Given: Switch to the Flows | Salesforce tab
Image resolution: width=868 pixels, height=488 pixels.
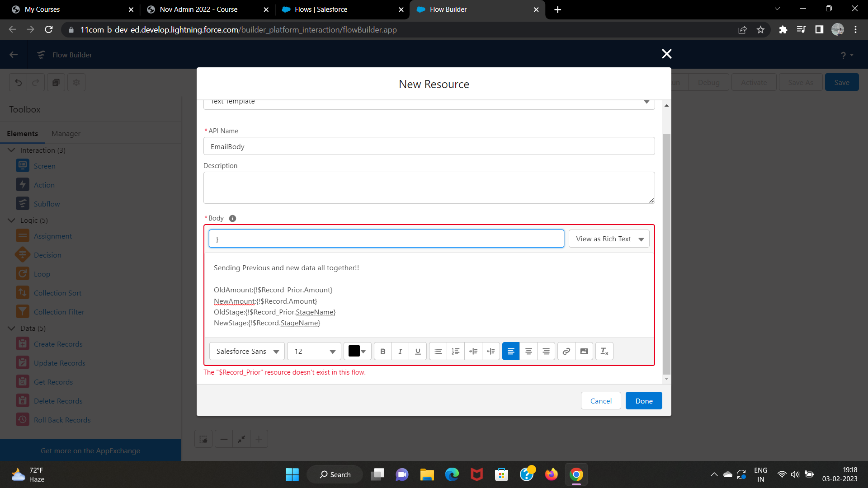Looking at the screenshot, I should pyautogui.click(x=321, y=9).
